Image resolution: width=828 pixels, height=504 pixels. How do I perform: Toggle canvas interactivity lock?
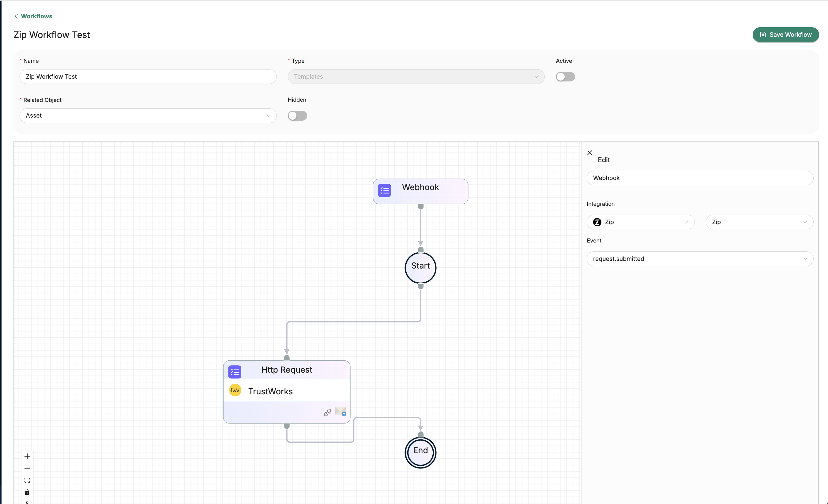pos(27,492)
